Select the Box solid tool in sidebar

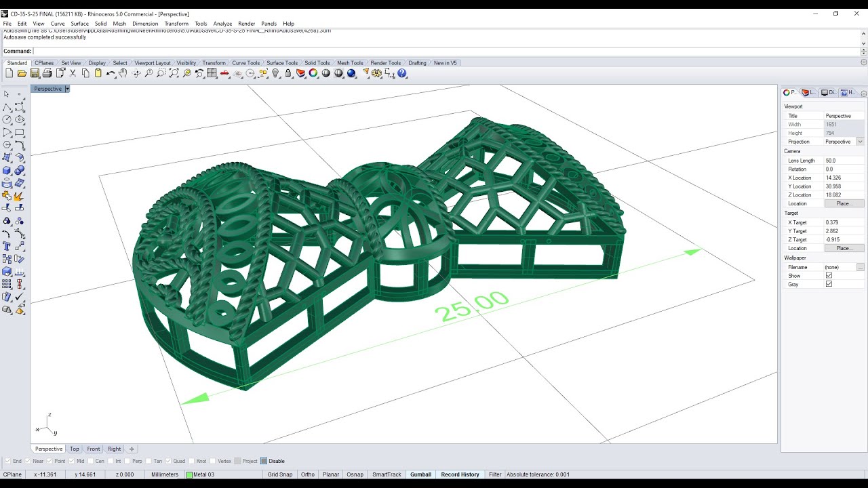tap(7, 170)
